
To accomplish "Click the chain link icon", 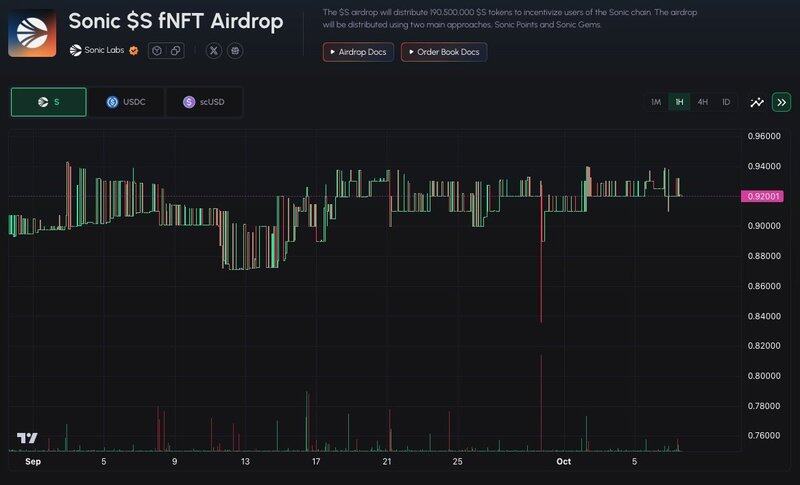I will (176, 50).
